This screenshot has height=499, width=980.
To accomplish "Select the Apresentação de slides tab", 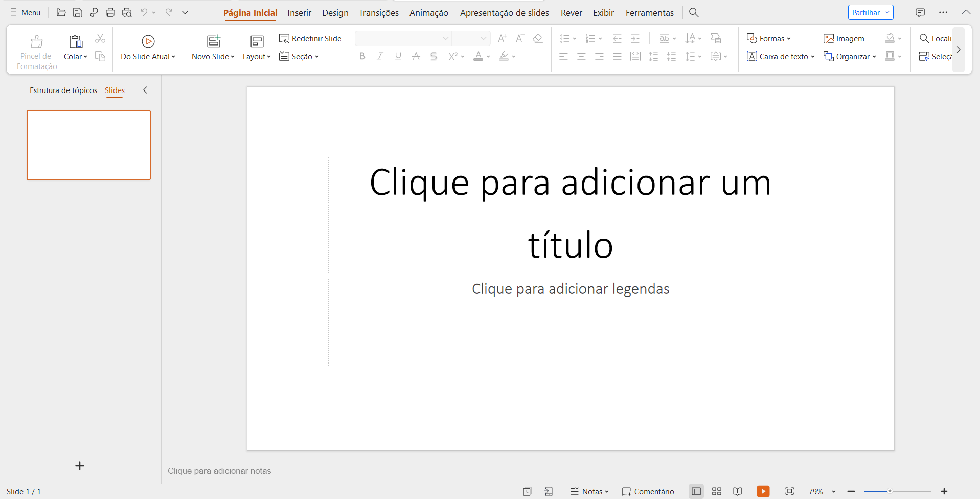I will pyautogui.click(x=504, y=13).
